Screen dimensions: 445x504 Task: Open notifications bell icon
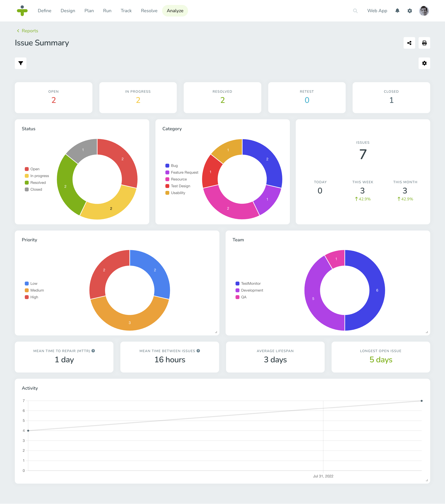(x=397, y=11)
